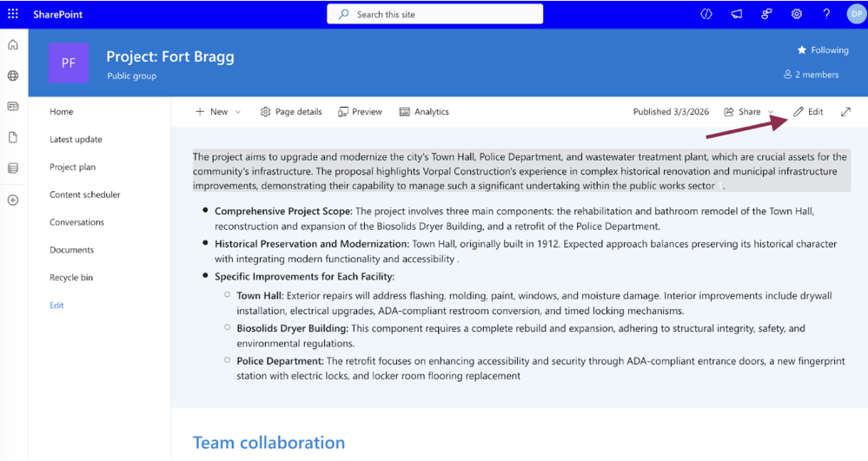Focus the Search this site box
Screen dimensions: 868x461
434,15
